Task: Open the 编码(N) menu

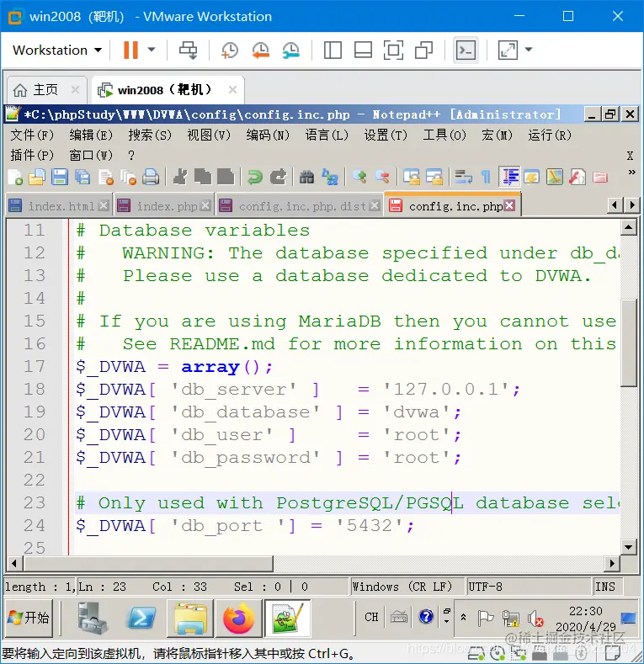Action: [268, 135]
